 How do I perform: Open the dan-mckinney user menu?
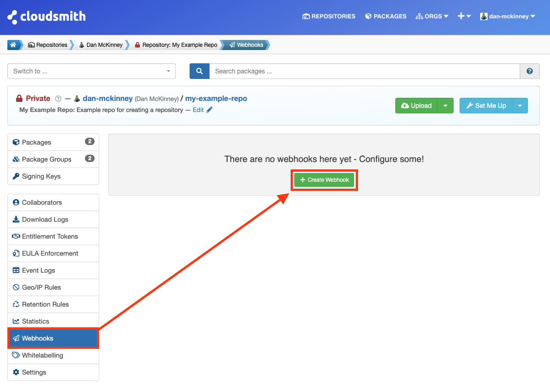pyautogui.click(x=508, y=17)
